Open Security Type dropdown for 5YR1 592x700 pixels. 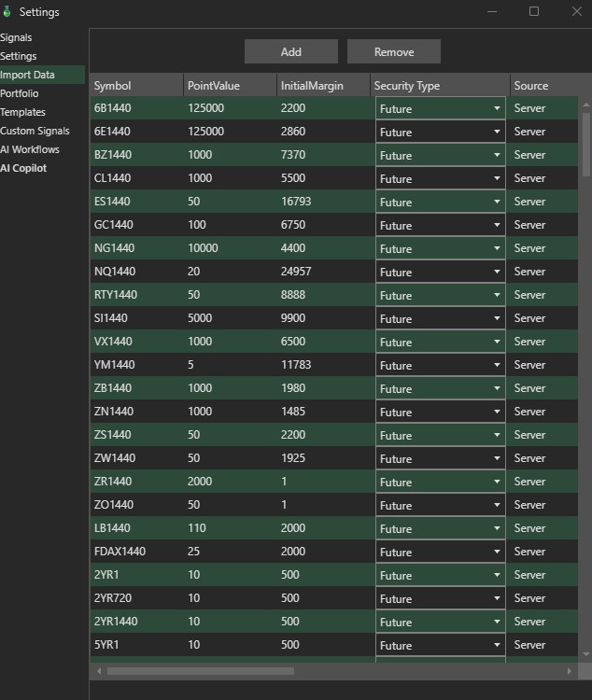tap(440, 645)
